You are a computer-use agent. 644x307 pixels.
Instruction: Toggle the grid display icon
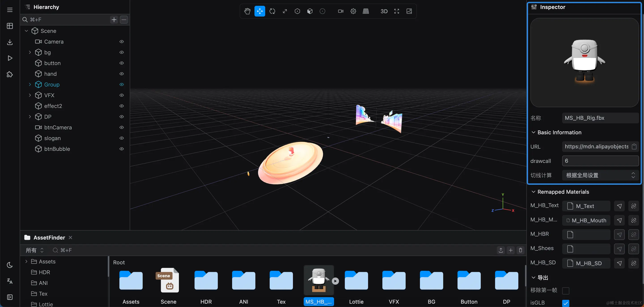[366, 11]
